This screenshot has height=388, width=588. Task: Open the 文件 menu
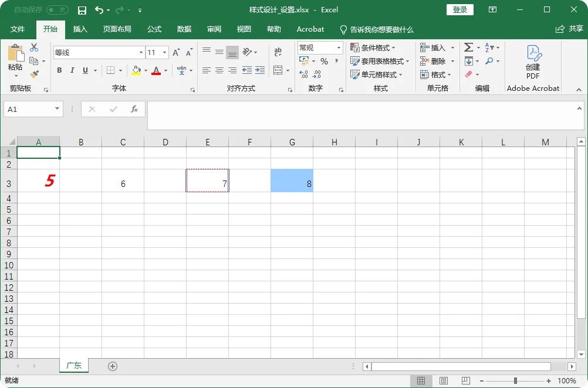[18, 29]
